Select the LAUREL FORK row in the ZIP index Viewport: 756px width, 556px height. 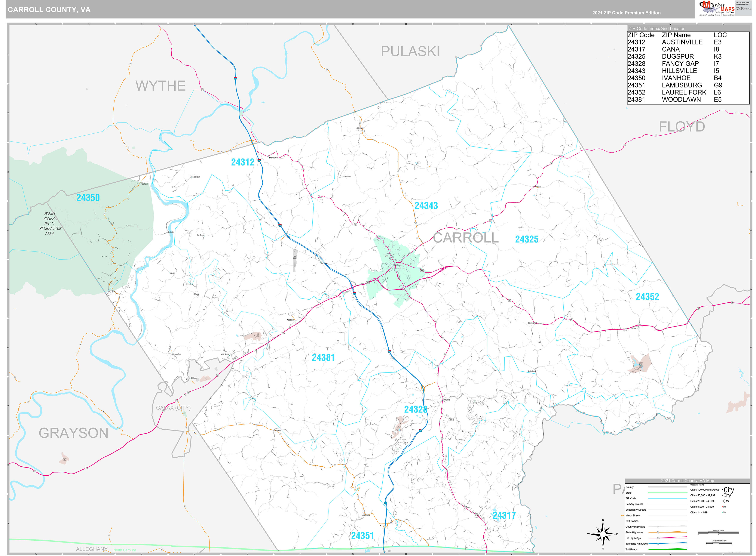pos(688,92)
